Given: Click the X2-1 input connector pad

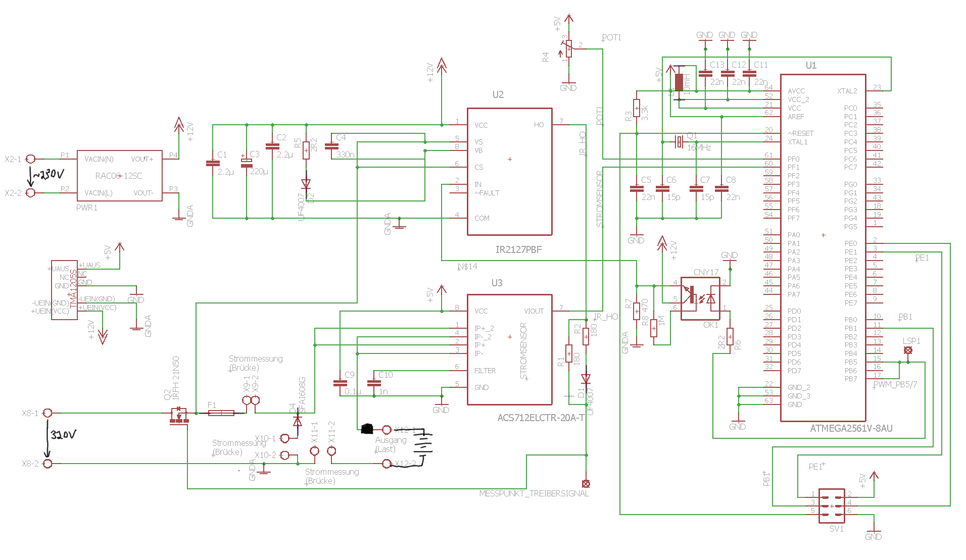Looking at the screenshot, I should click(x=30, y=159).
